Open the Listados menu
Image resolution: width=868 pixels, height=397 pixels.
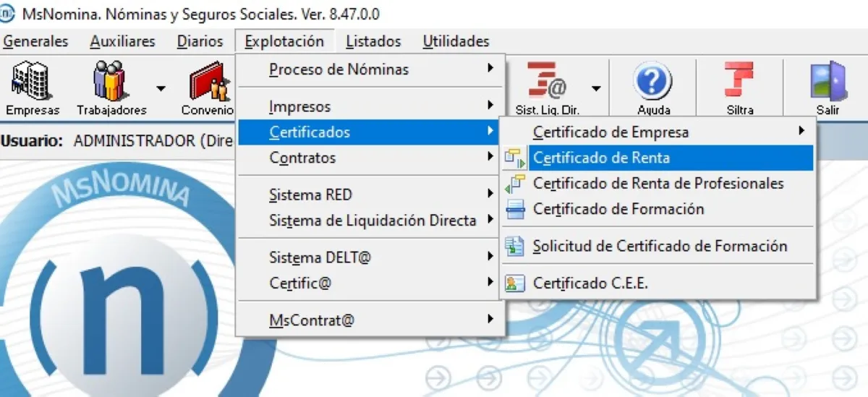point(373,41)
